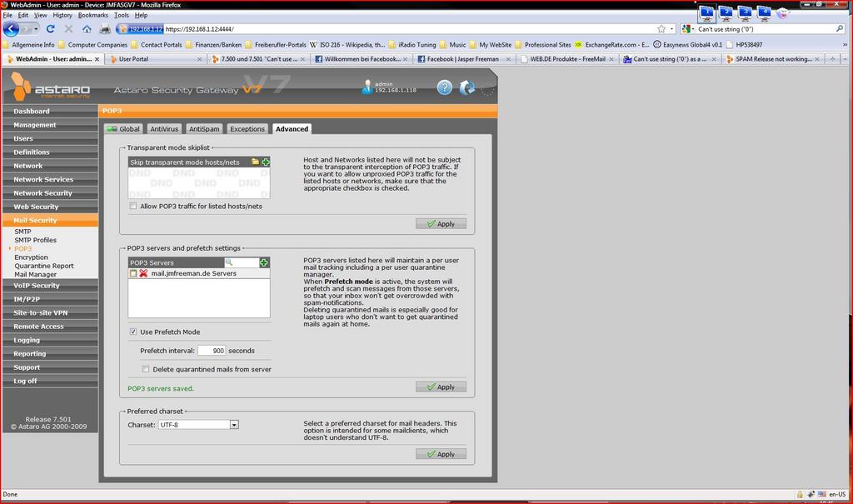Image resolution: width=853 pixels, height=504 pixels.
Task: Click the WebAdmin reload icon in header
Action: tap(466, 87)
